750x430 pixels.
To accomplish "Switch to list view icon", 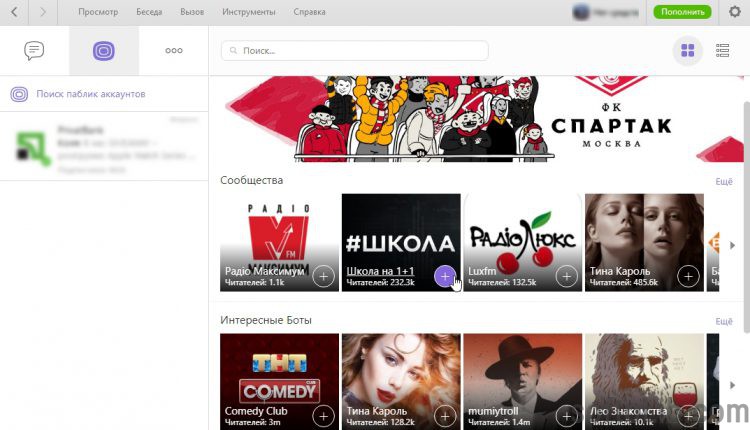I will click(x=722, y=50).
